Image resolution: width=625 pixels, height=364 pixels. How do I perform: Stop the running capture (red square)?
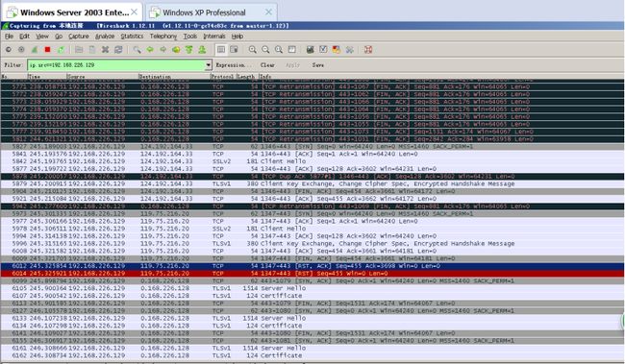point(47,50)
